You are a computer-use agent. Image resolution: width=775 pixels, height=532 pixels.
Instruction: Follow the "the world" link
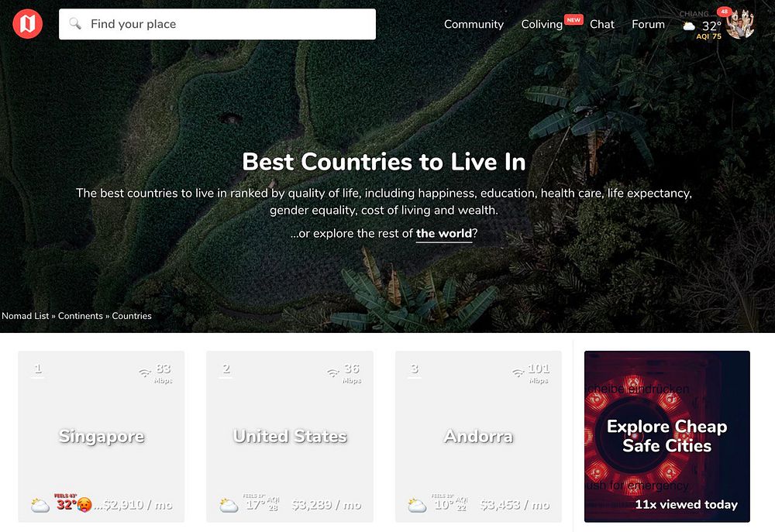click(x=444, y=234)
